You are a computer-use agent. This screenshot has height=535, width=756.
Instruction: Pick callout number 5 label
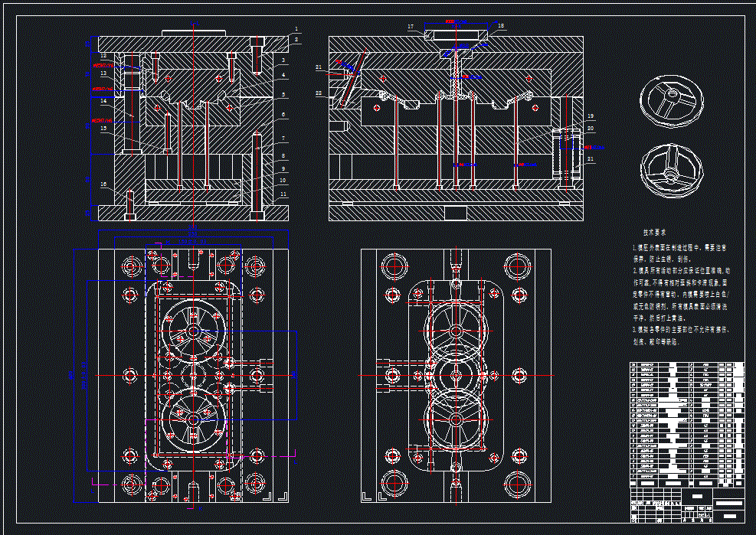(x=283, y=95)
